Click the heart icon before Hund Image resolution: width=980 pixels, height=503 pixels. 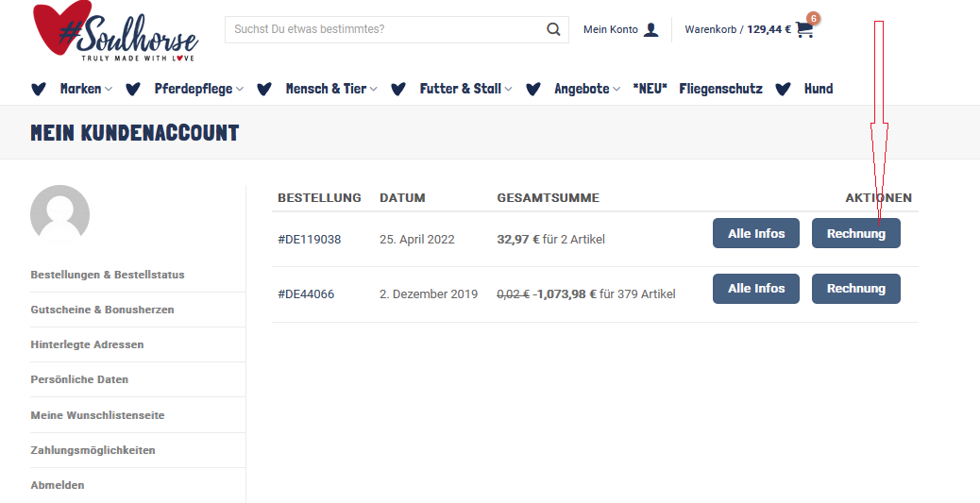pyautogui.click(x=783, y=90)
